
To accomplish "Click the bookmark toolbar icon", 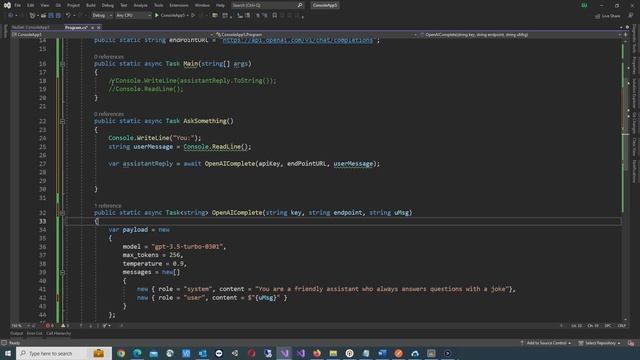I will coord(275,16).
